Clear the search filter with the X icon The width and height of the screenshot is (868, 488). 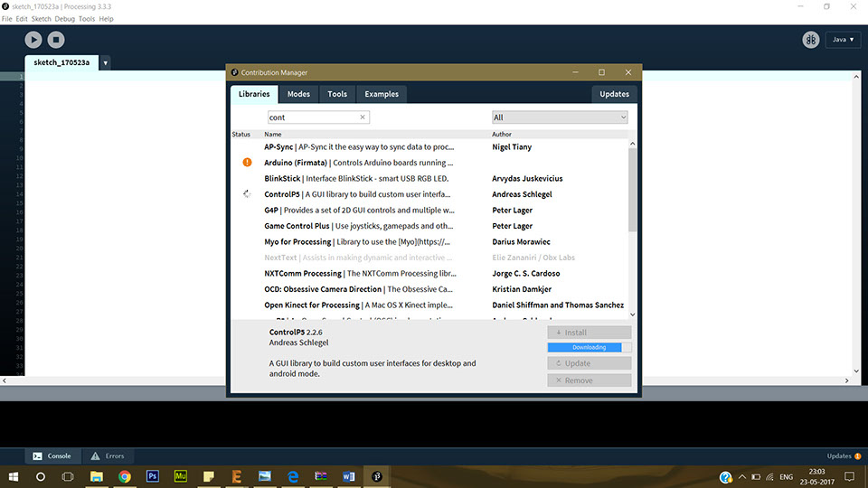coord(363,117)
